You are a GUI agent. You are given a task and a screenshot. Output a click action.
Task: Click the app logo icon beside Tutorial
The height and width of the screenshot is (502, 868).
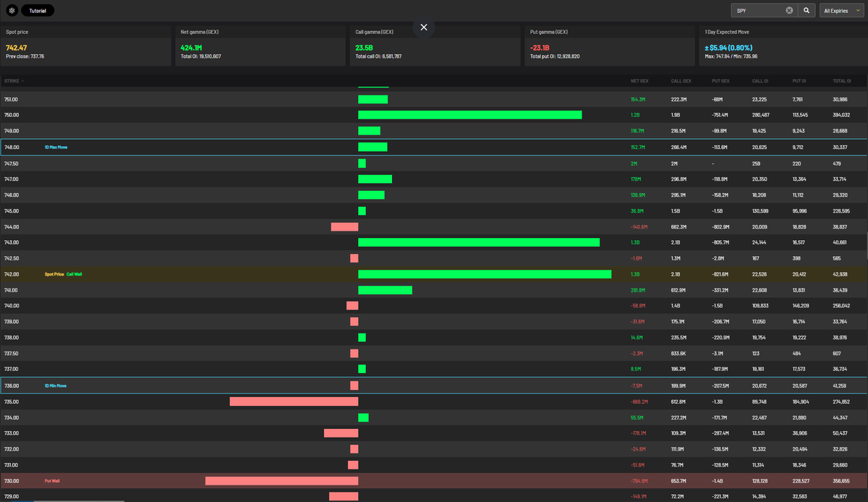coord(11,11)
